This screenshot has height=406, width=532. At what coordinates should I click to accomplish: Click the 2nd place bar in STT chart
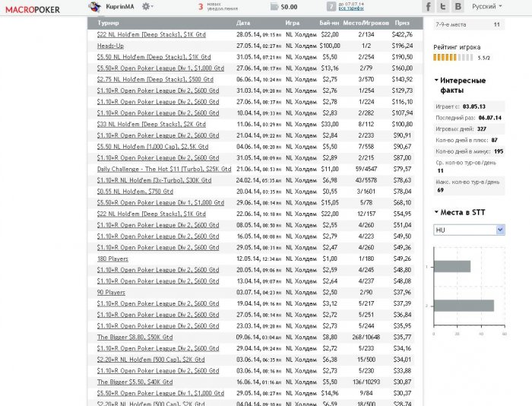coord(464,306)
